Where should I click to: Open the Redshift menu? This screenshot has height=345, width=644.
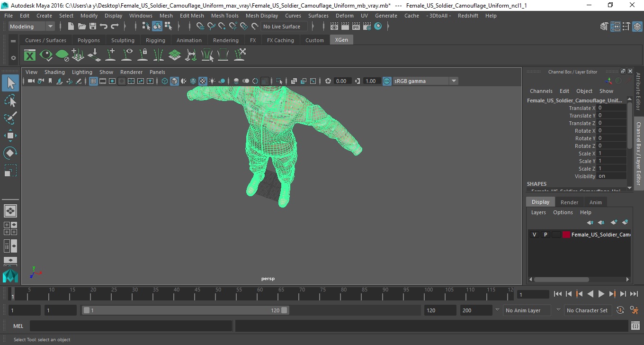tap(468, 16)
